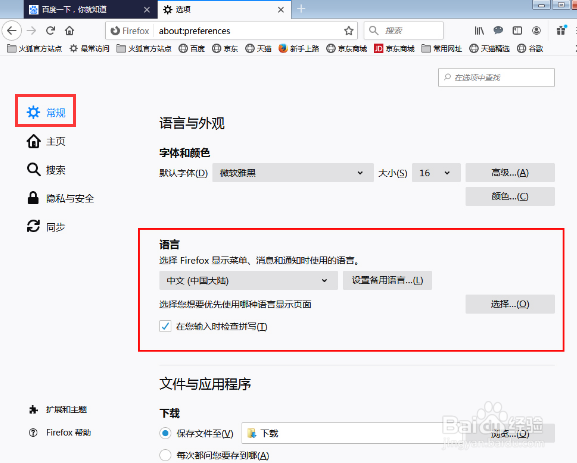Go back with the back arrow
This screenshot has height=463, width=577.
[12, 31]
